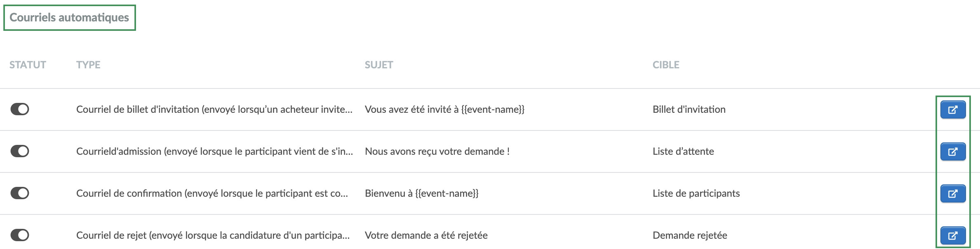This screenshot has width=980, height=249.
Task: Open edit icon for confirmation email row
Action: [953, 193]
